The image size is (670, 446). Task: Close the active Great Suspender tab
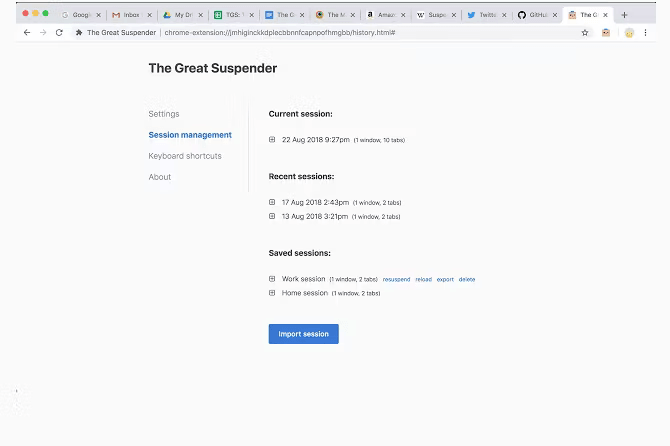[605, 15]
